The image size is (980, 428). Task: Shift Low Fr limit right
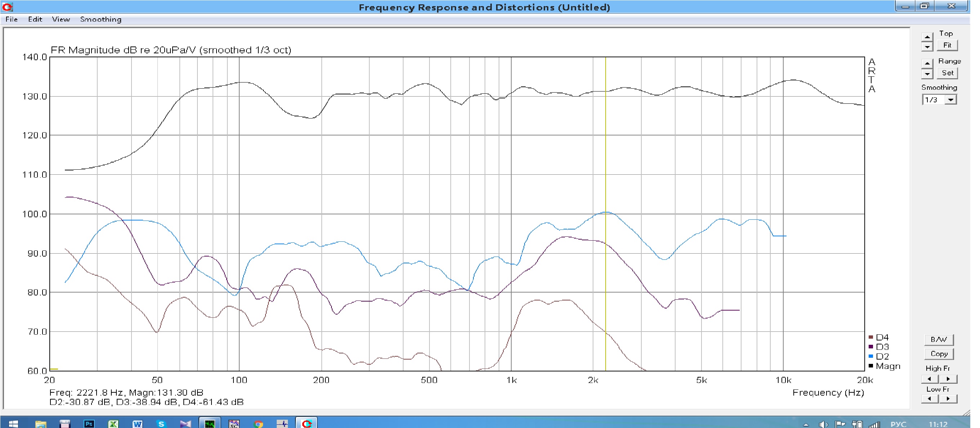[948, 399]
